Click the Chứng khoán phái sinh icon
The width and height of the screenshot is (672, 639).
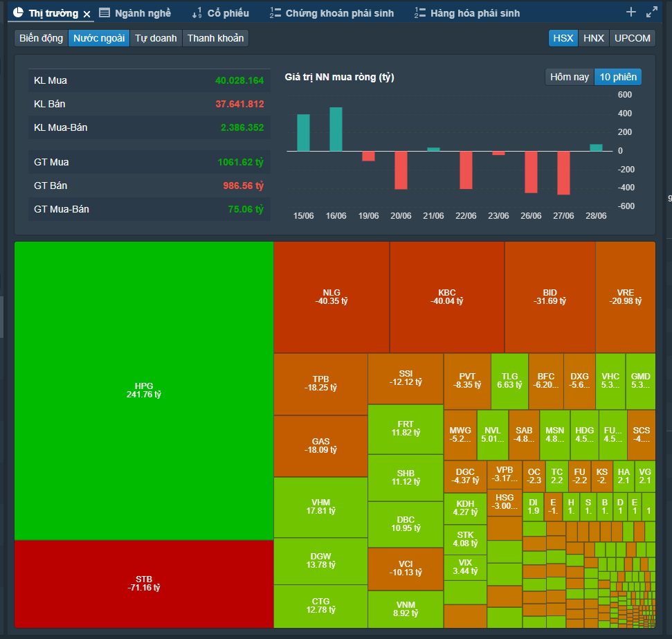click(275, 13)
